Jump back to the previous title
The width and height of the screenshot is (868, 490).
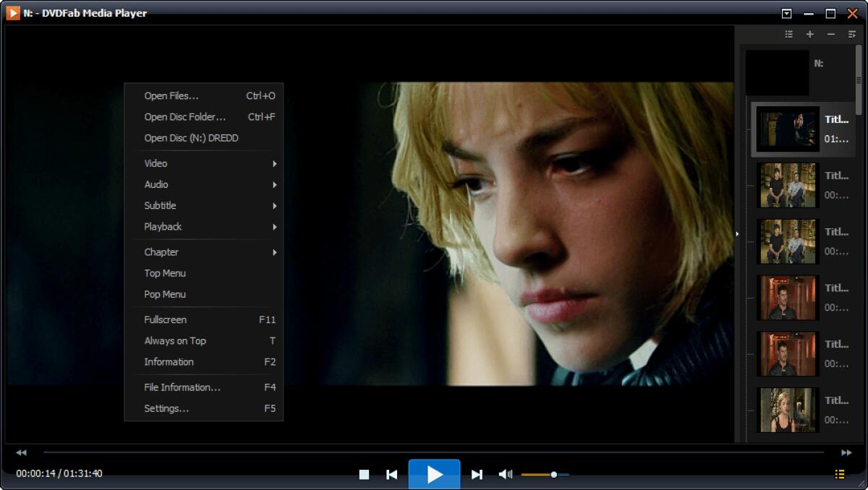[x=391, y=474]
